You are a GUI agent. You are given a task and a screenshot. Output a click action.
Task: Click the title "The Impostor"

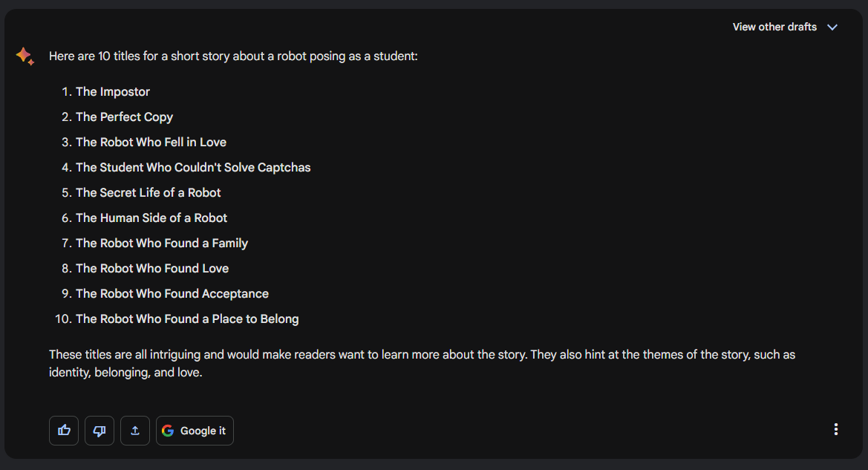113,92
